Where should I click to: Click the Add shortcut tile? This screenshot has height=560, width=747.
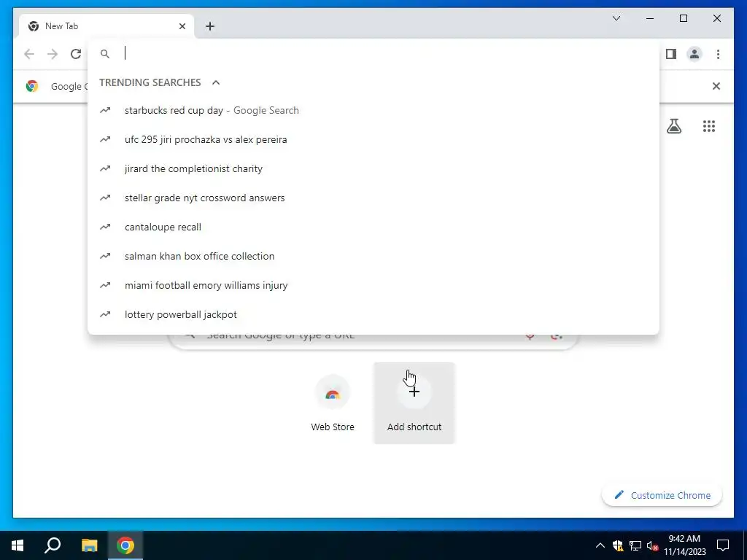click(414, 402)
